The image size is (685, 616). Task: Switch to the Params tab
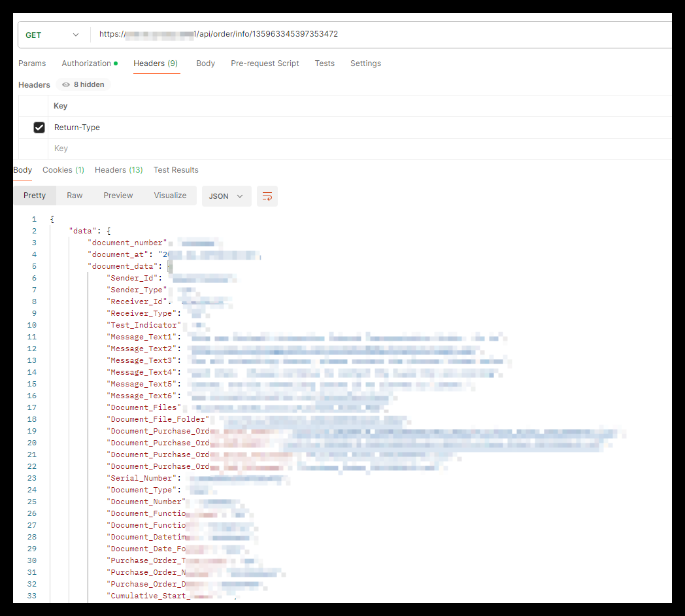32,63
